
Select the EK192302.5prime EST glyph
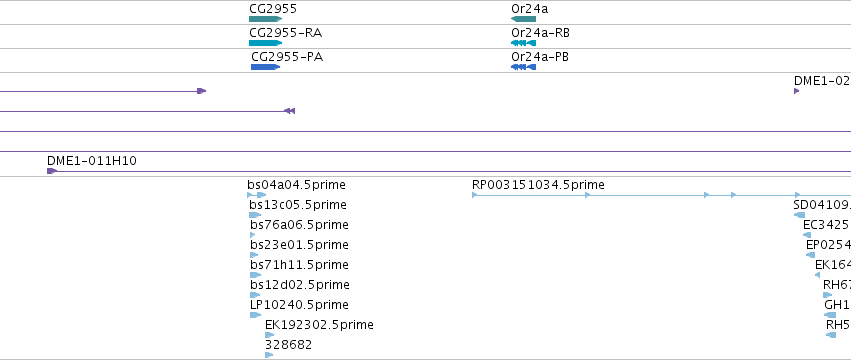[x=269, y=335]
